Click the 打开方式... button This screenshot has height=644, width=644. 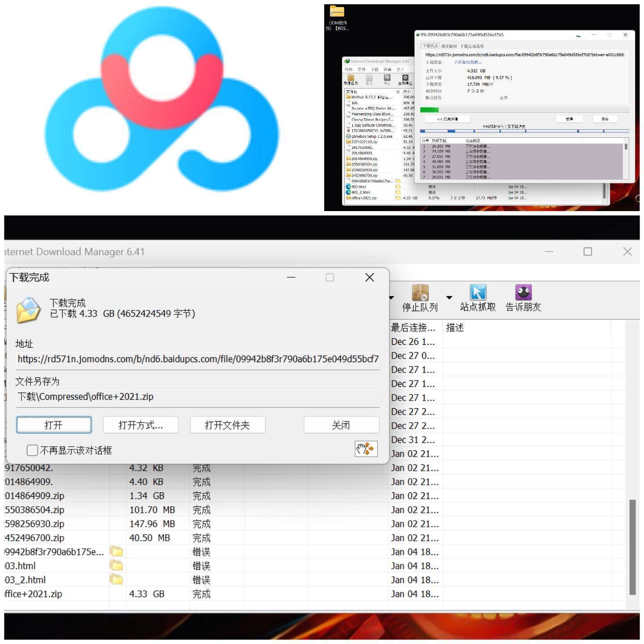tap(141, 425)
